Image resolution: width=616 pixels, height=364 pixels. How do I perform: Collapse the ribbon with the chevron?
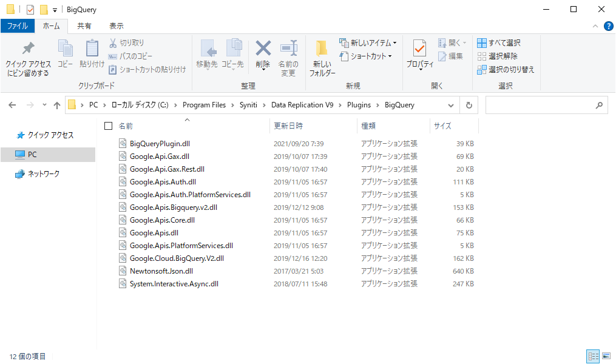click(x=595, y=26)
